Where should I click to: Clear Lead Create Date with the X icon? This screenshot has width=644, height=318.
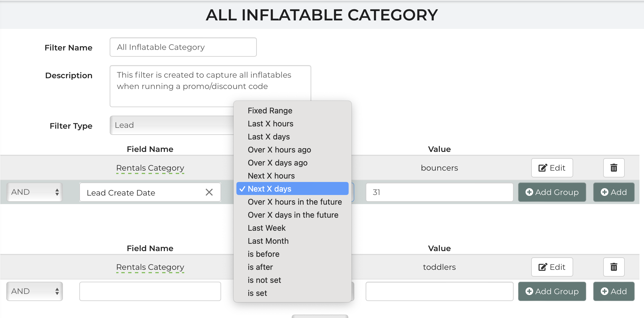tap(209, 192)
